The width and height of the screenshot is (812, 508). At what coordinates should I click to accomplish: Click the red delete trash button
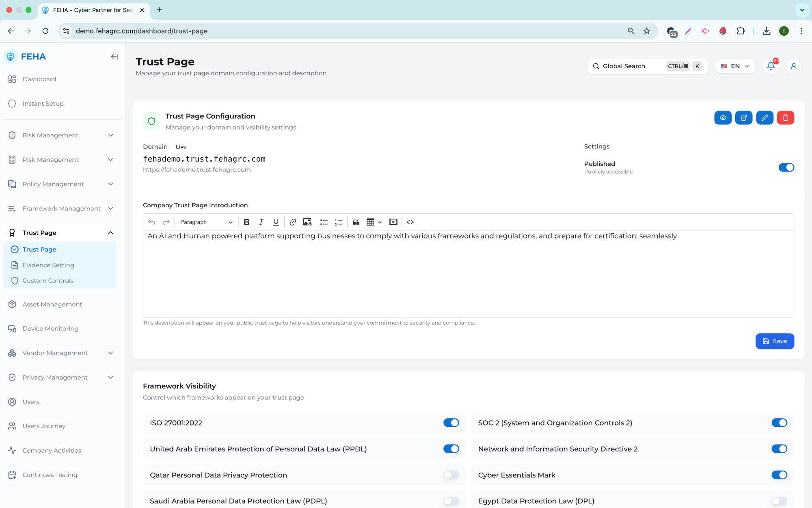786,118
